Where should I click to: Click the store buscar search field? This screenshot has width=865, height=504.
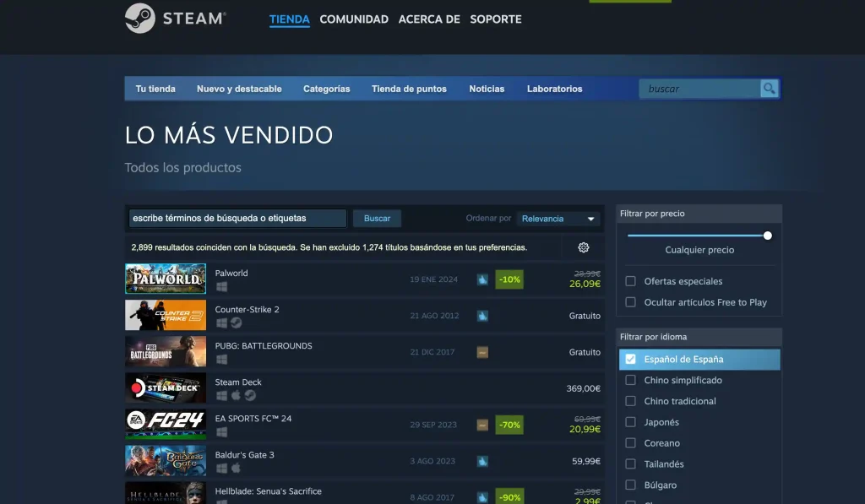coord(699,89)
